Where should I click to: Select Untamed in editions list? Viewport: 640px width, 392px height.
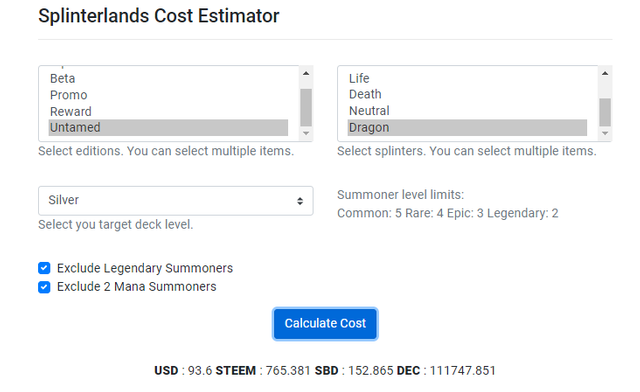(x=168, y=127)
